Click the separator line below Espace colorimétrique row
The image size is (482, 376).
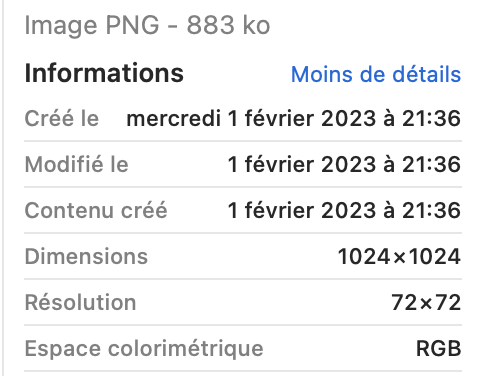pos(243,371)
